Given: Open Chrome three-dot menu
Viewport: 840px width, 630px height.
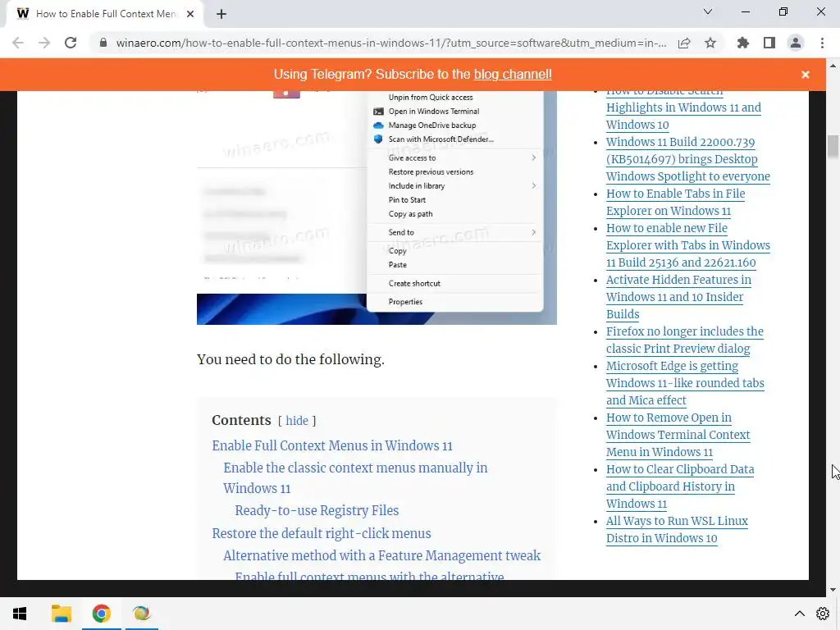Looking at the screenshot, I should (x=822, y=43).
